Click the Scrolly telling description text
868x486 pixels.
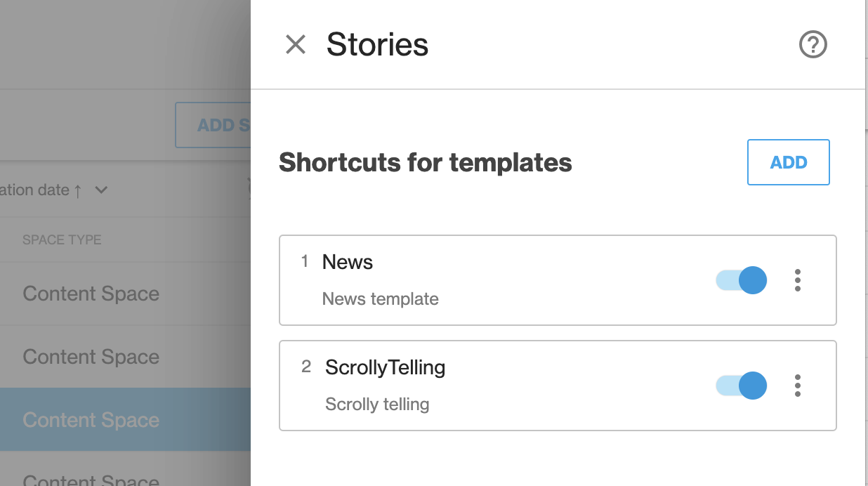tap(377, 405)
